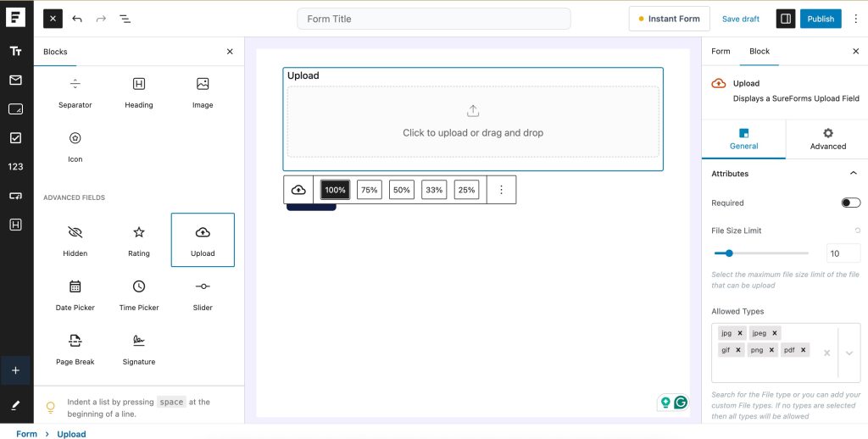The image size is (868, 439).
Task: Click the Undo arrow icon
Action: (77, 19)
